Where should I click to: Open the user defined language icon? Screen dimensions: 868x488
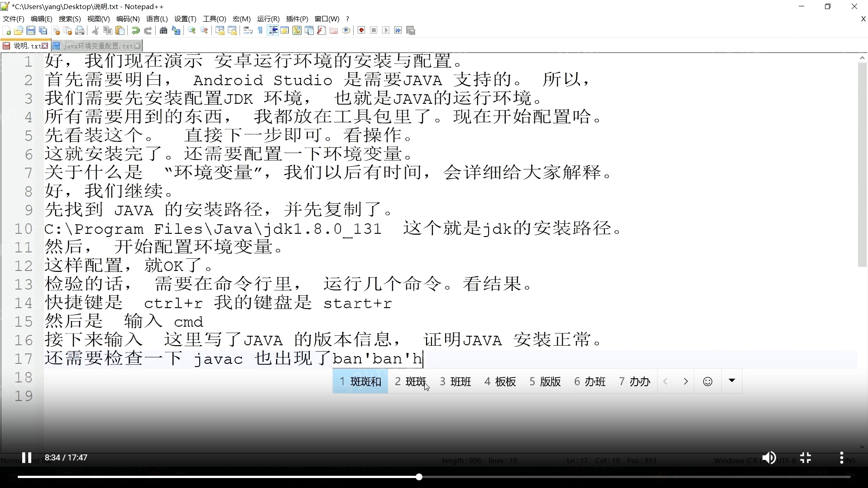tap(285, 30)
